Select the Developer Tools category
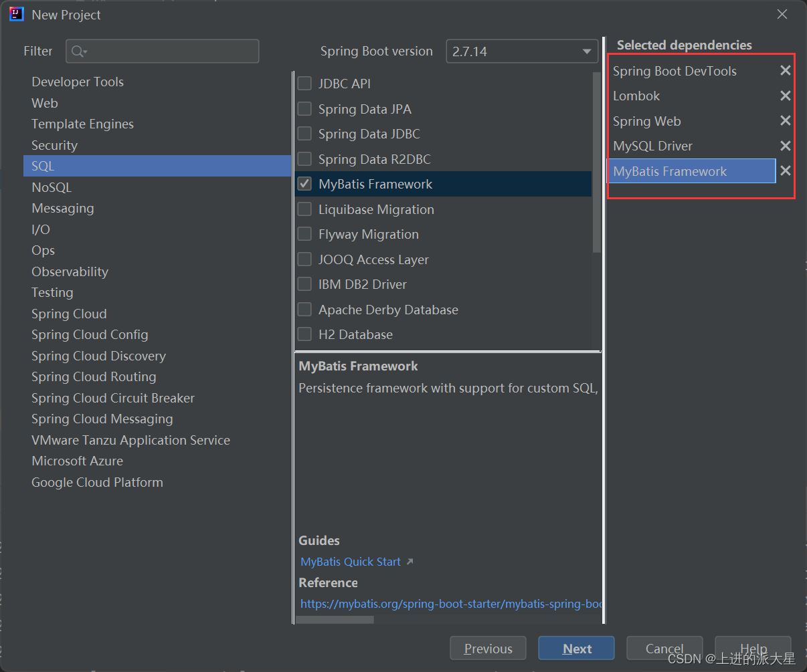 (x=157, y=82)
